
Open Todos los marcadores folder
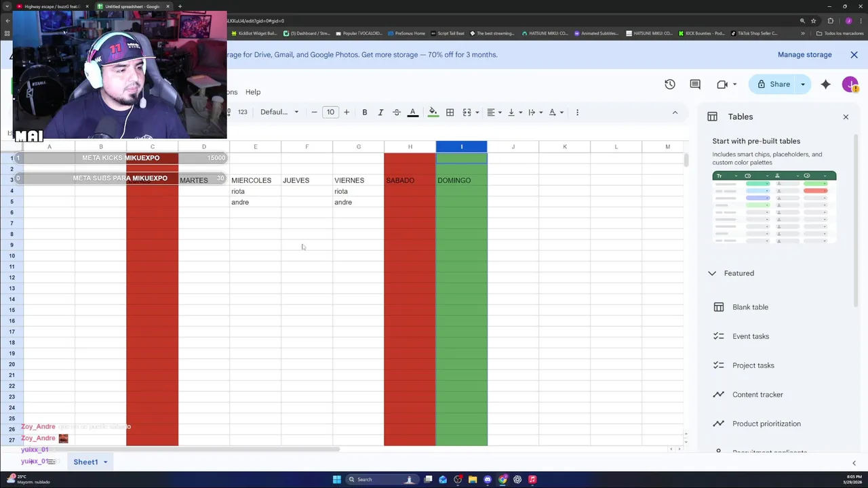click(840, 33)
